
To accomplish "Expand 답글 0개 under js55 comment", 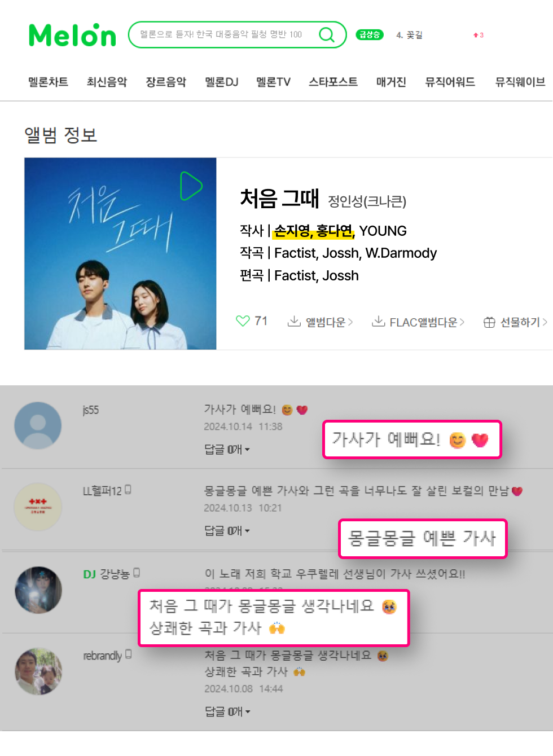I will click(x=227, y=449).
